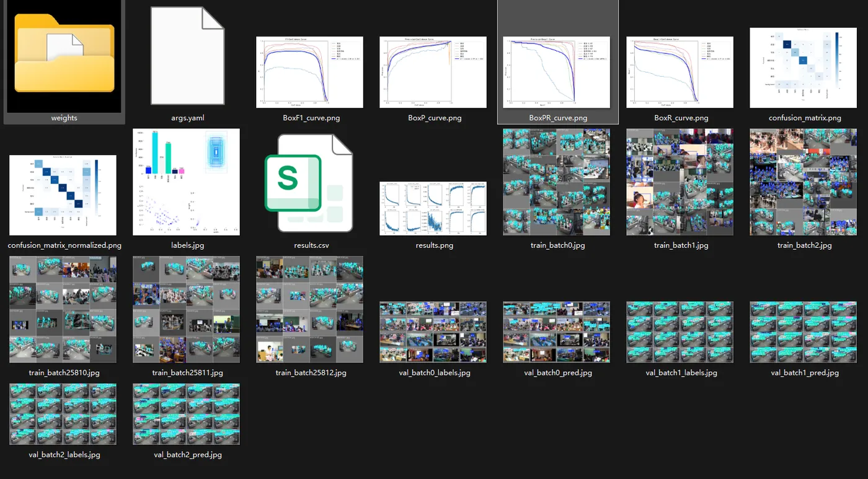868x479 pixels.
Task: Select the results.png plot thumbnail
Action: coord(433,209)
